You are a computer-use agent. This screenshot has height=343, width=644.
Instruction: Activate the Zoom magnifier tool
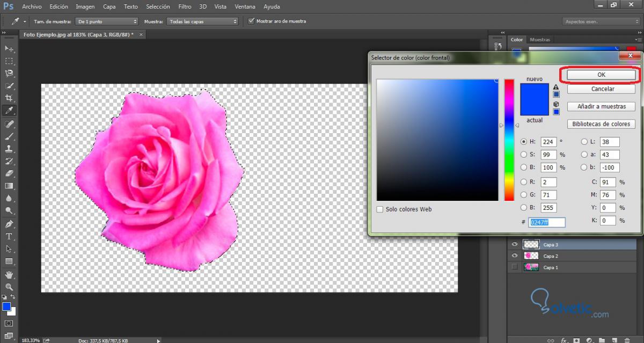[x=9, y=287]
